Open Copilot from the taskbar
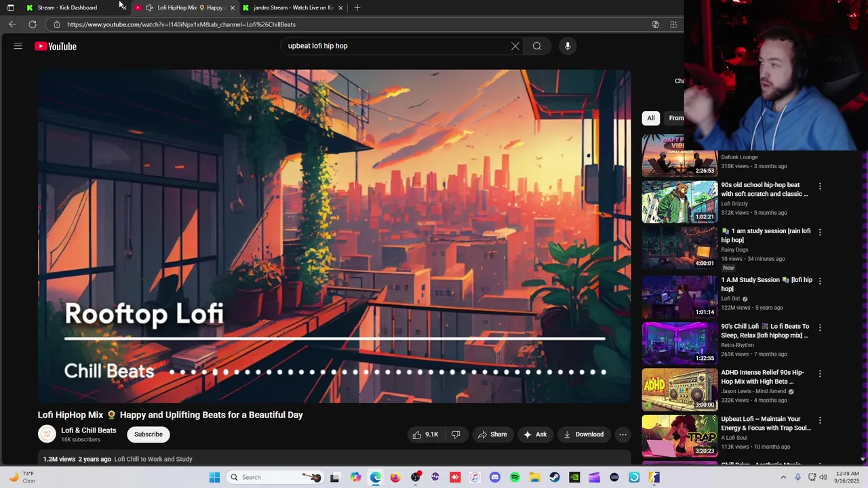Screen dimensions: 868x488 [355, 477]
